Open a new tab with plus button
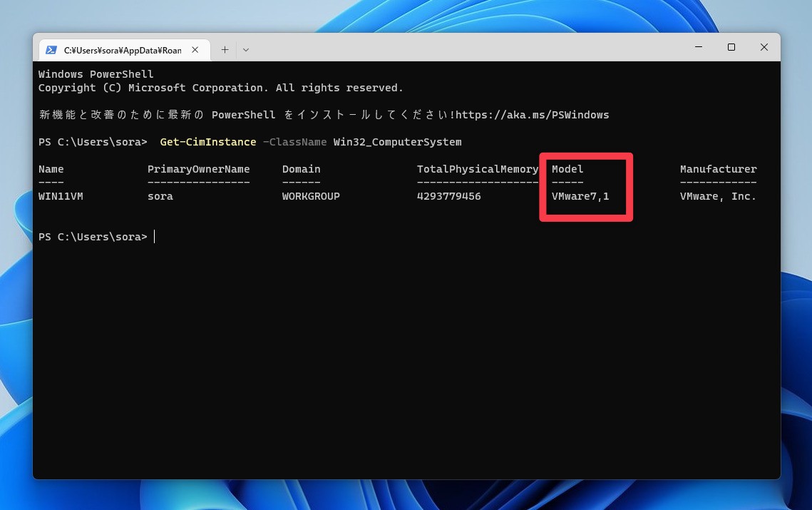 225,50
